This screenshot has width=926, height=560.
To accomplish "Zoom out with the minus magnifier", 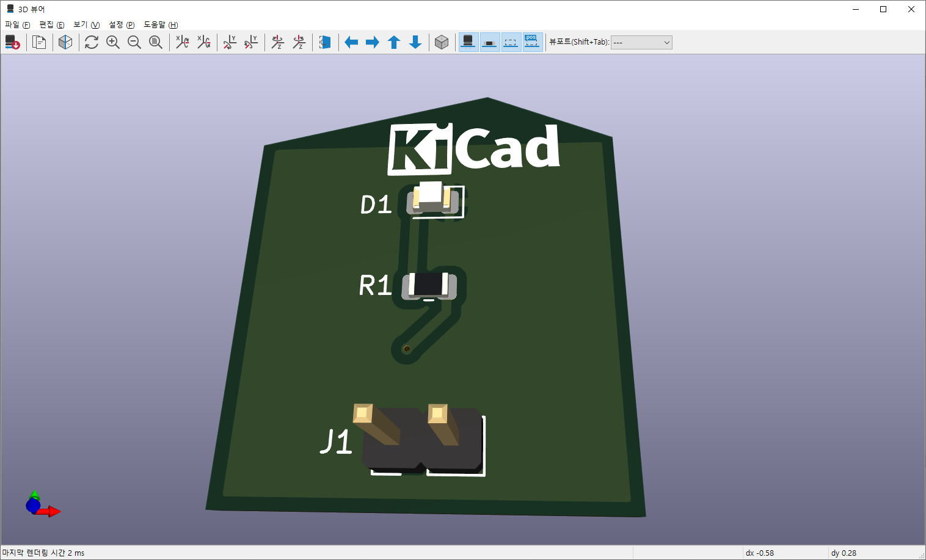I will click(134, 42).
